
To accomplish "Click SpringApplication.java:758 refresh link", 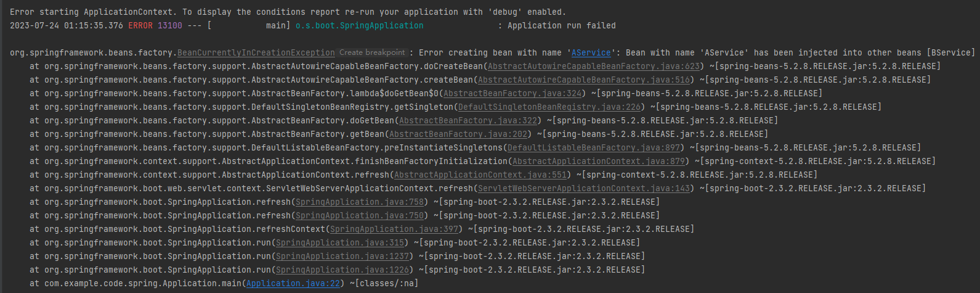I will tap(360, 202).
